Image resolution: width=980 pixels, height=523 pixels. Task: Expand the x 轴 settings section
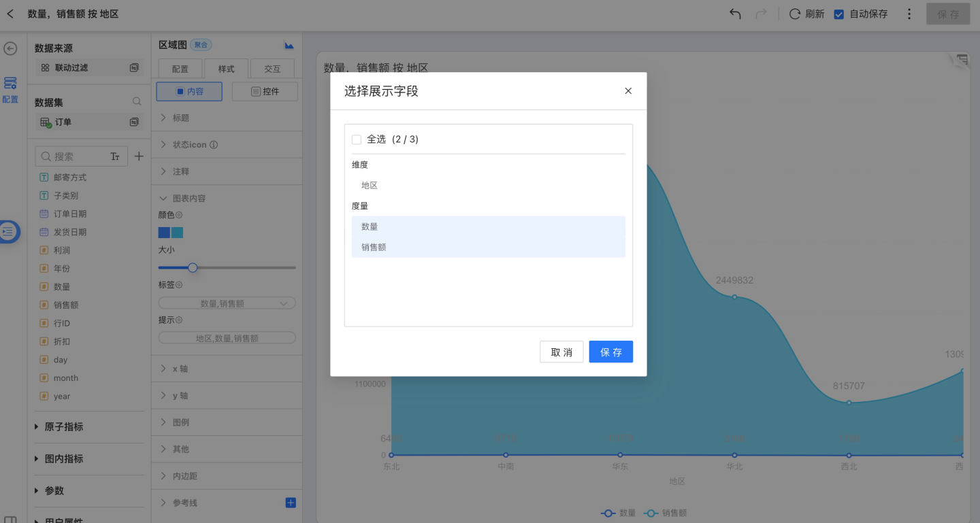pos(180,369)
